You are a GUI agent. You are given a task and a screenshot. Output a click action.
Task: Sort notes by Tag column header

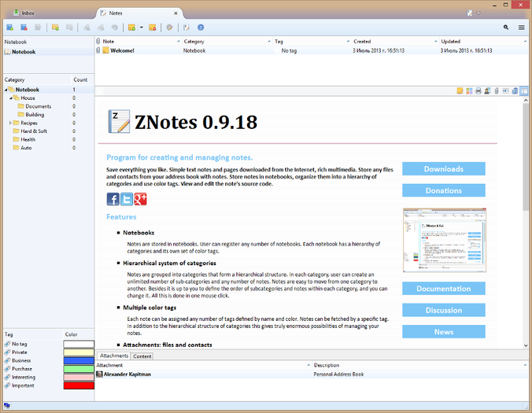pos(312,42)
